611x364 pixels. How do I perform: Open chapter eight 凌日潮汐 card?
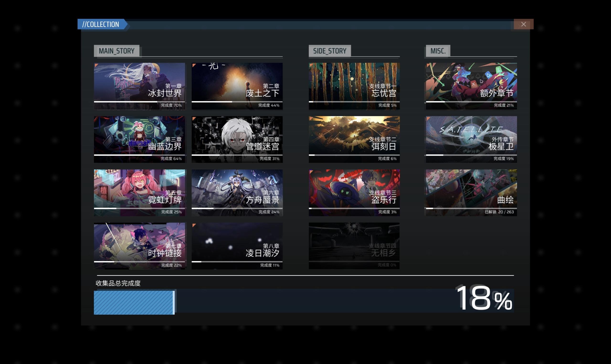click(237, 246)
